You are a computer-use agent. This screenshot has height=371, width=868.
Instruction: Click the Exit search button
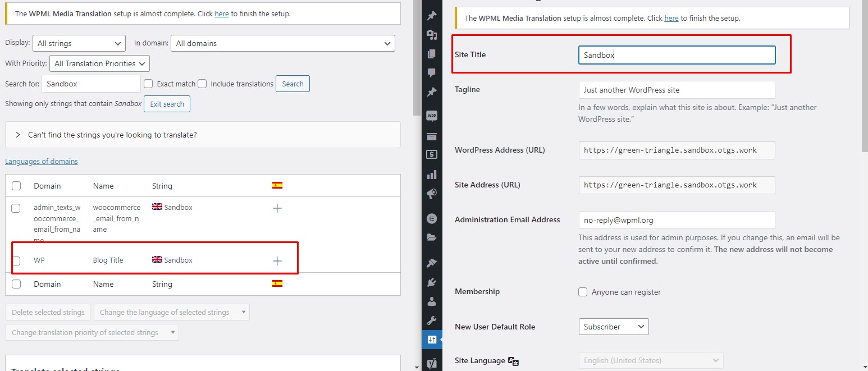click(167, 104)
